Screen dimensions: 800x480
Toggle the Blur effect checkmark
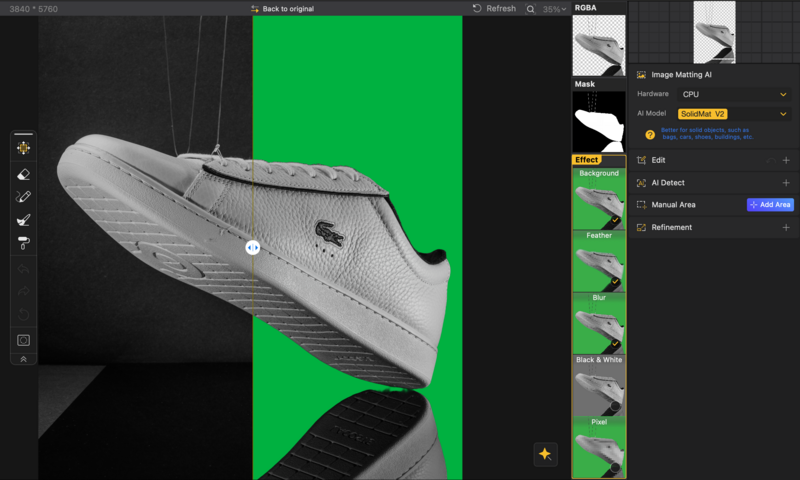point(615,344)
